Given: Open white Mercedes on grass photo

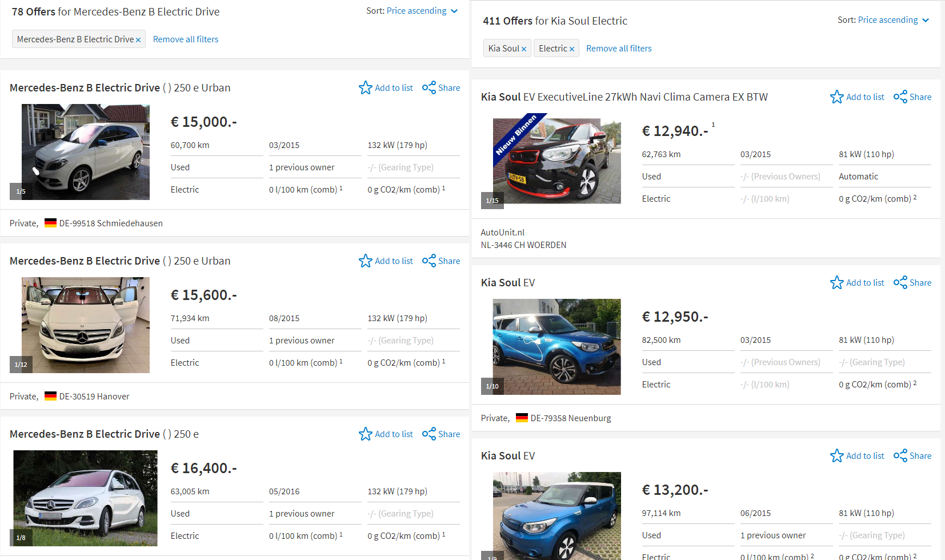Looking at the screenshot, I should [x=86, y=498].
